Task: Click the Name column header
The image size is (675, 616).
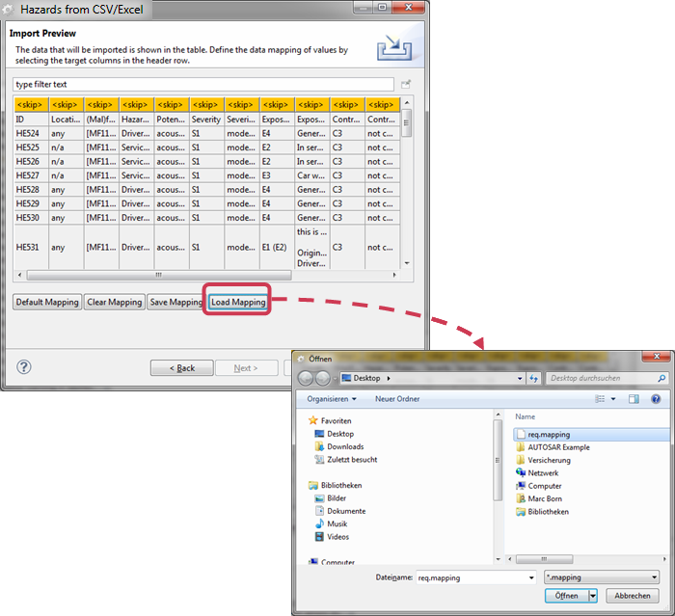Action: point(526,416)
